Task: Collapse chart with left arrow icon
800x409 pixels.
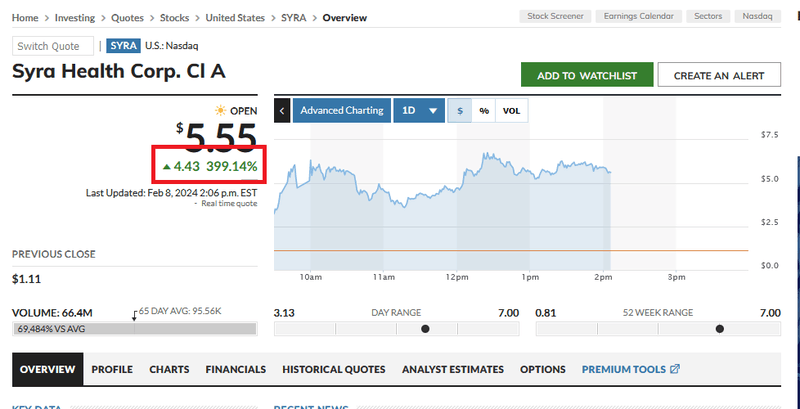Action: pyautogui.click(x=282, y=111)
